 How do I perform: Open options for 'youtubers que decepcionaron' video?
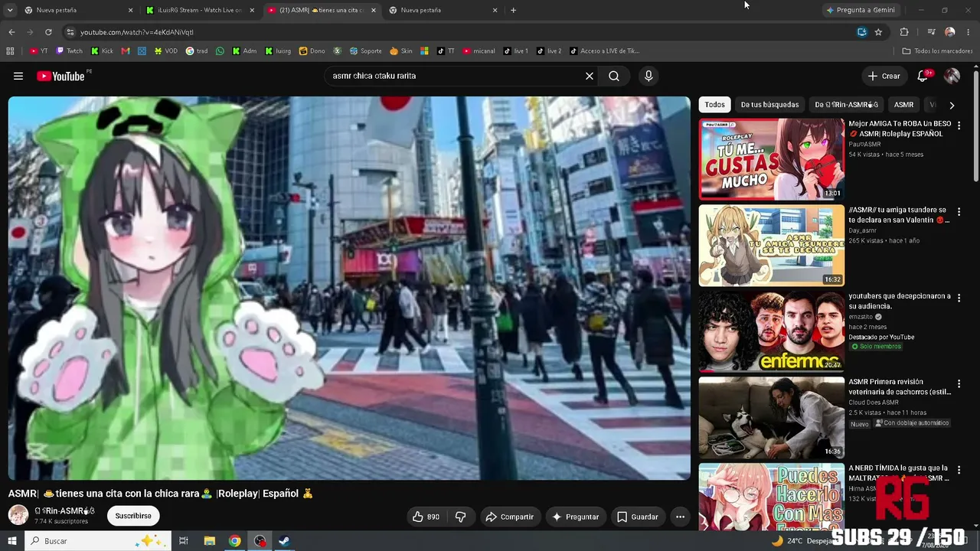coord(959,298)
